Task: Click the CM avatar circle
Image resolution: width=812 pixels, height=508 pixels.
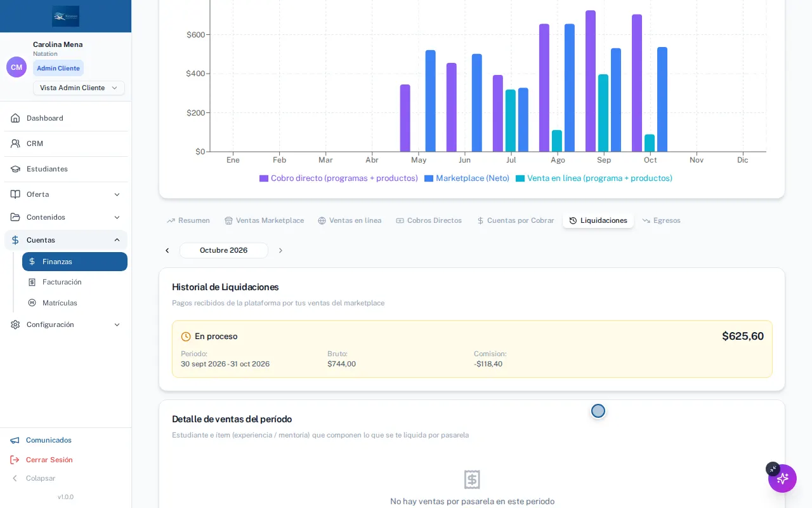Action: [x=16, y=67]
